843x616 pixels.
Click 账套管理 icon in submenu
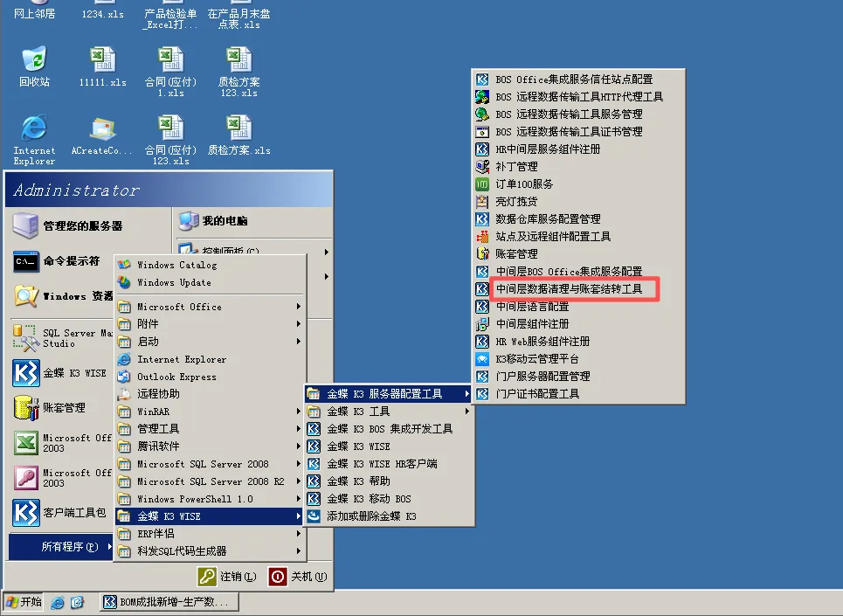click(x=482, y=253)
